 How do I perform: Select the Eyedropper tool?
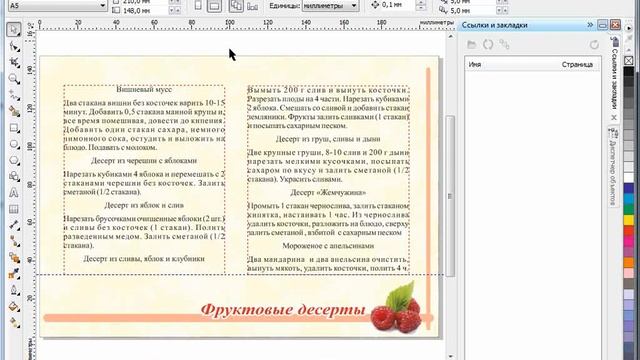click(x=13, y=273)
